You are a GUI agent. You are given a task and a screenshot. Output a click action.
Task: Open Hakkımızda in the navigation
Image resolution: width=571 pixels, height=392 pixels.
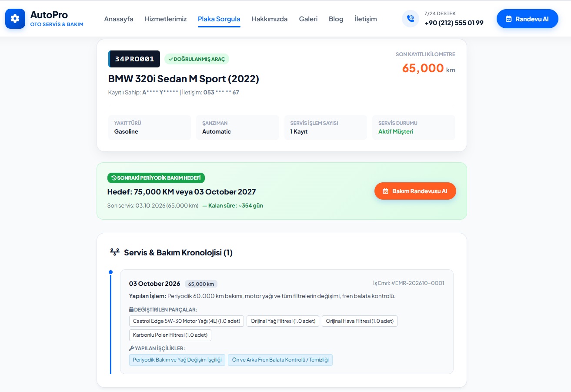pyautogui.click(x=270, y=19)
